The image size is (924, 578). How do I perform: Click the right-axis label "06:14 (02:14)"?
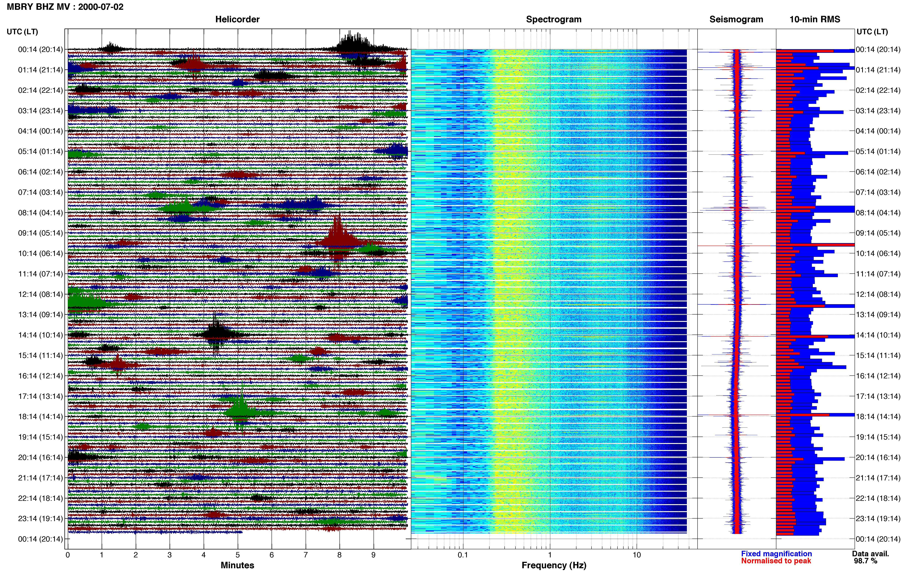(x=878, y=172)
